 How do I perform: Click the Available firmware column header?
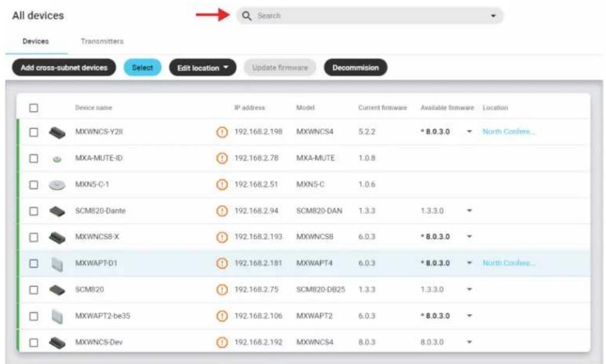[x=447, y=108]
